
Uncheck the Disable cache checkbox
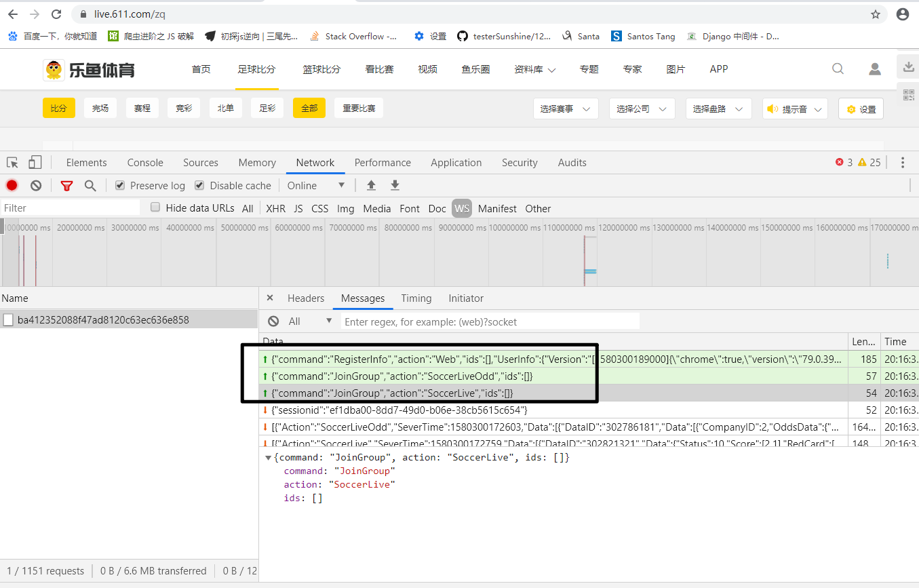199,185
